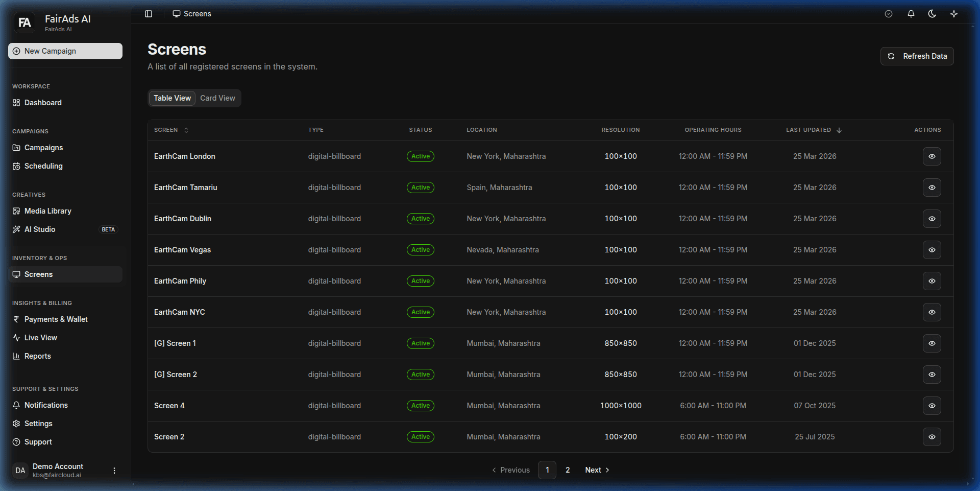The width and height of the screenshot is (980, 491).
Task: Switch to Table View
Action: point(172,98)
